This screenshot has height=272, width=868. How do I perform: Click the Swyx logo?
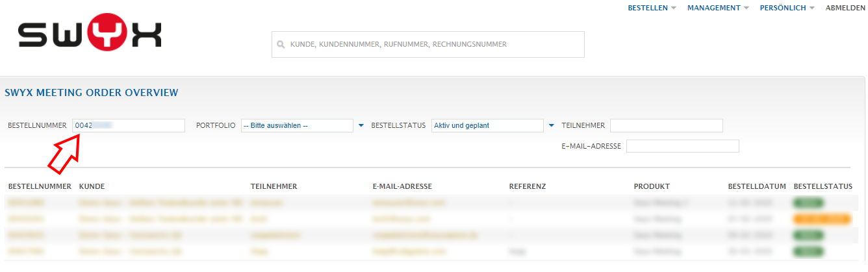(x=90, y=34)
